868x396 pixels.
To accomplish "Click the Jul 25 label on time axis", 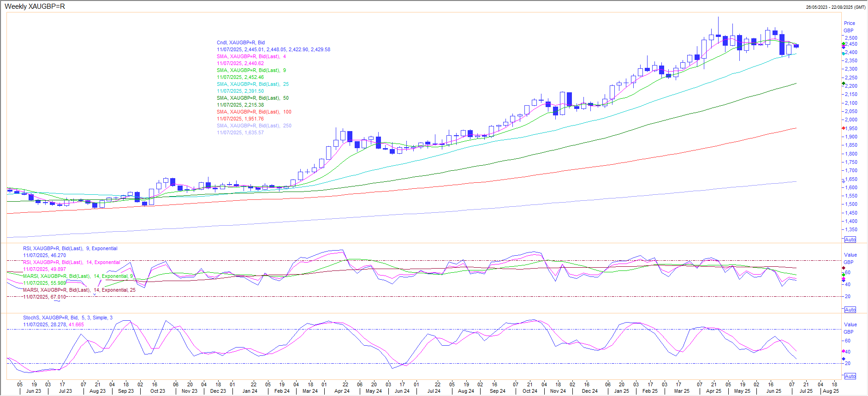I will tap(806, 391).
